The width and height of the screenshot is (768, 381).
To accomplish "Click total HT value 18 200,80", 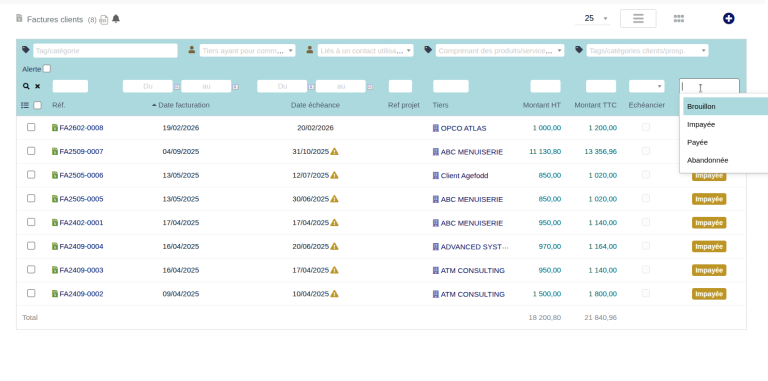I will click(545, 318).
